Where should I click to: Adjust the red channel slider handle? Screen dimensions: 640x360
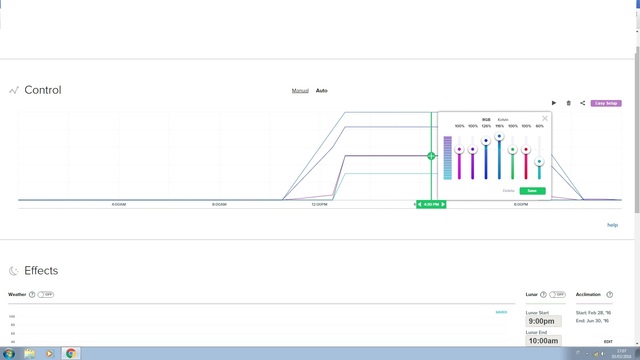click(x=526, y=150)
